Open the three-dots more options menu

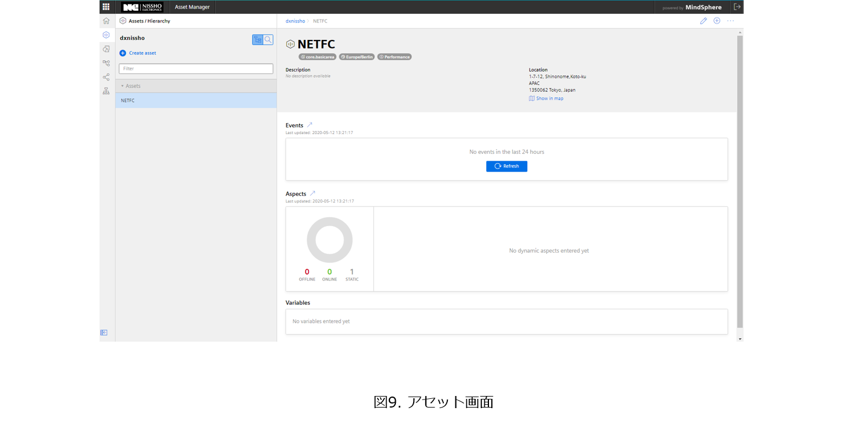pyautogui.click(x=730, y=21)
